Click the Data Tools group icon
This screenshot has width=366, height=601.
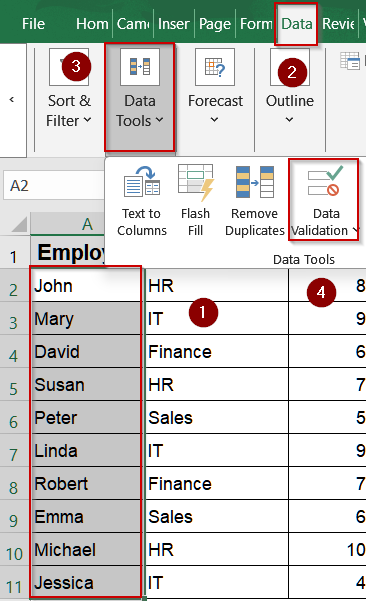tap(140, 67)
